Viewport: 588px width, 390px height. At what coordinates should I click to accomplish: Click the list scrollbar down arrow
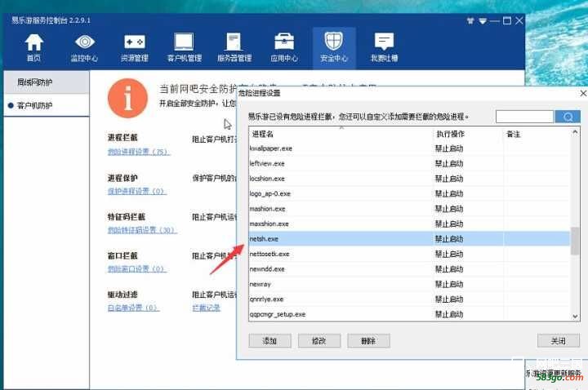pos(575,317)
